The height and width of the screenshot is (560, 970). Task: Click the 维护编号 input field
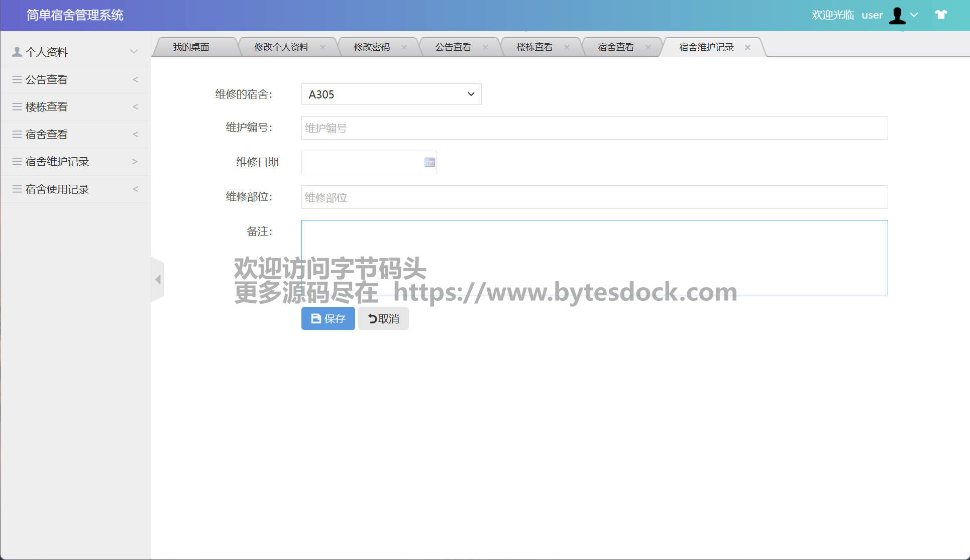pyautogui.click(x=594, y=128)
